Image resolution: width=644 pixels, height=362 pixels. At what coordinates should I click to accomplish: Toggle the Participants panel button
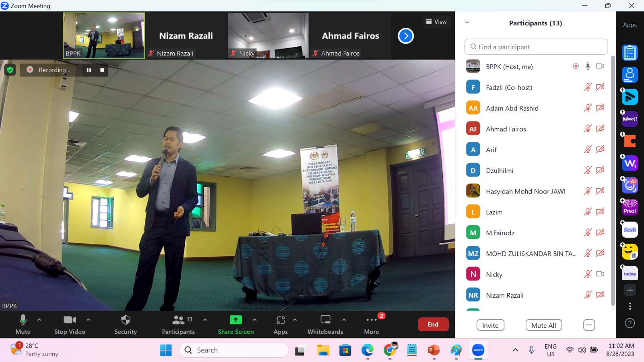178,324
